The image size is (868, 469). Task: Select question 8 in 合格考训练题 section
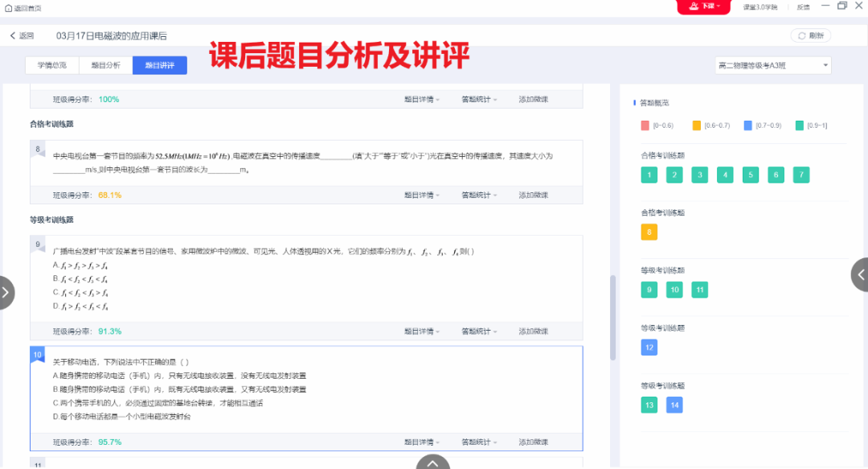[x=649, y=232]
